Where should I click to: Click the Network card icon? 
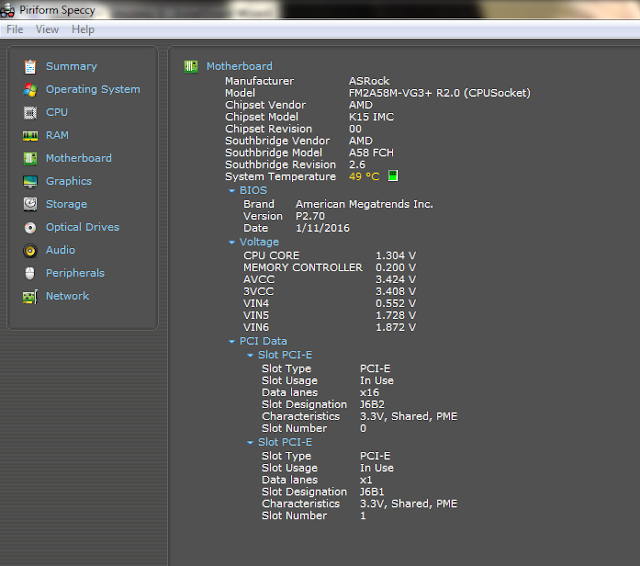click(x=30, y=297)
